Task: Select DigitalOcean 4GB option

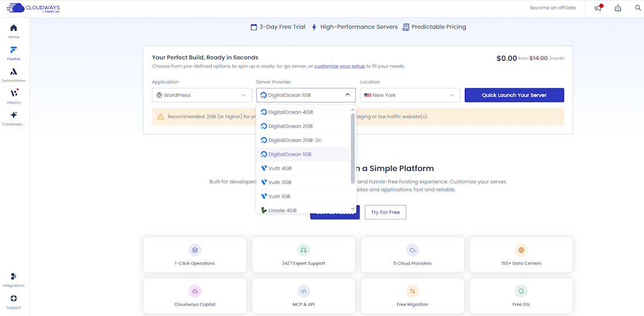Action: tap(303, 112)
